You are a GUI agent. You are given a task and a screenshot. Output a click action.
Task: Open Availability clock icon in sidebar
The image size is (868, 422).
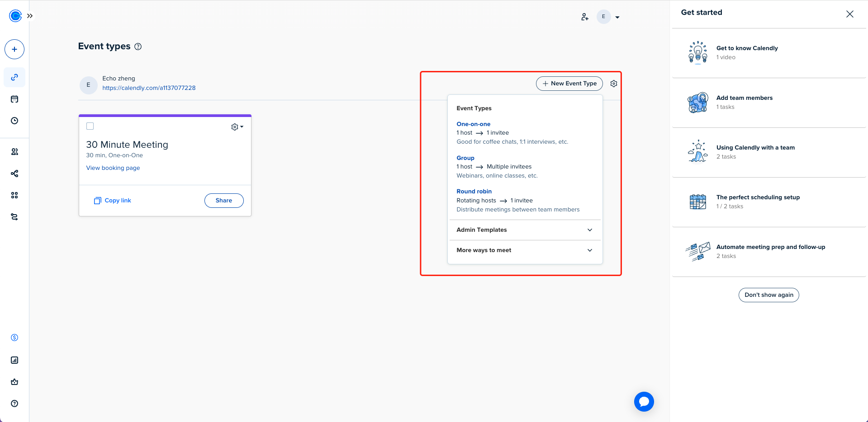(14, 121)
